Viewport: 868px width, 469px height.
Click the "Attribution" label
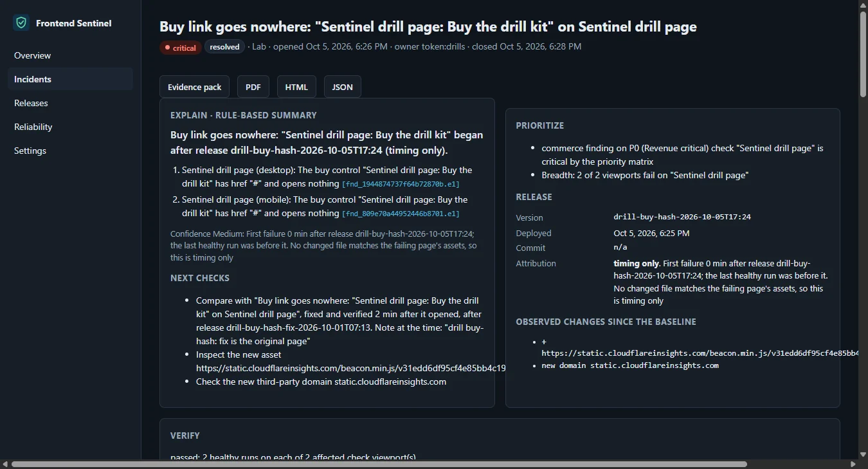(x=536, y=263)
